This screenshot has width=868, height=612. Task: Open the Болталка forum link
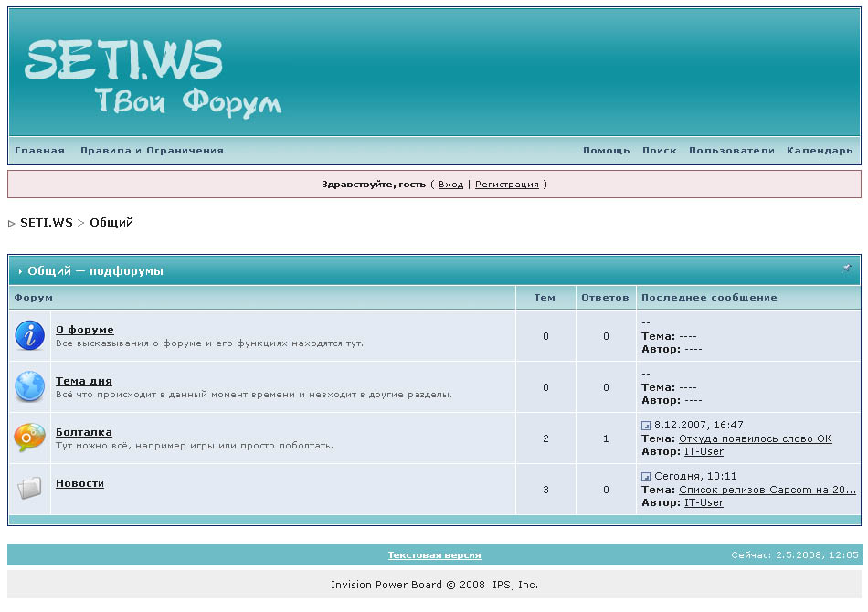[84, 432]
